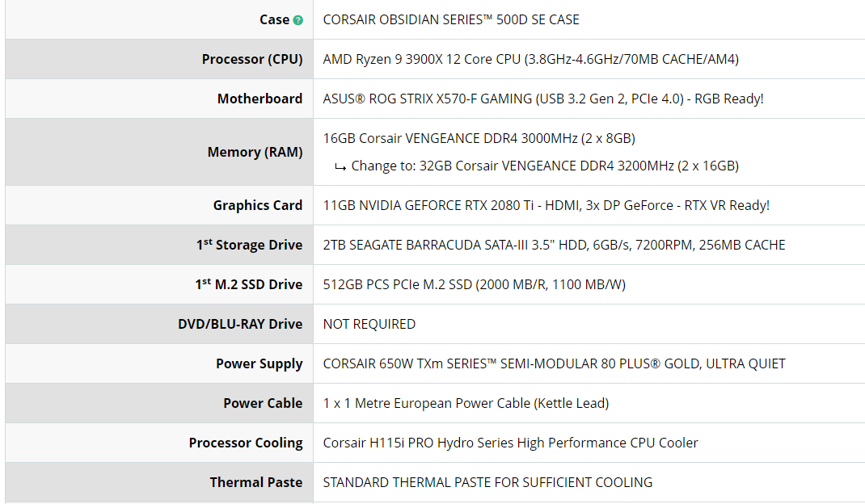The image size is (865, 504).
Task: Click the Processor (CPU) label
Action: point(252,59)
